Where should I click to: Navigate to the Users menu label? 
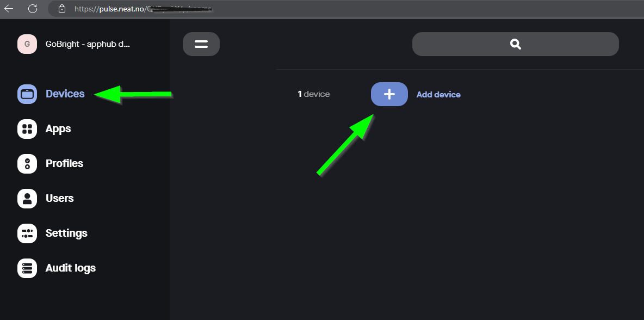tap(59, 199)
